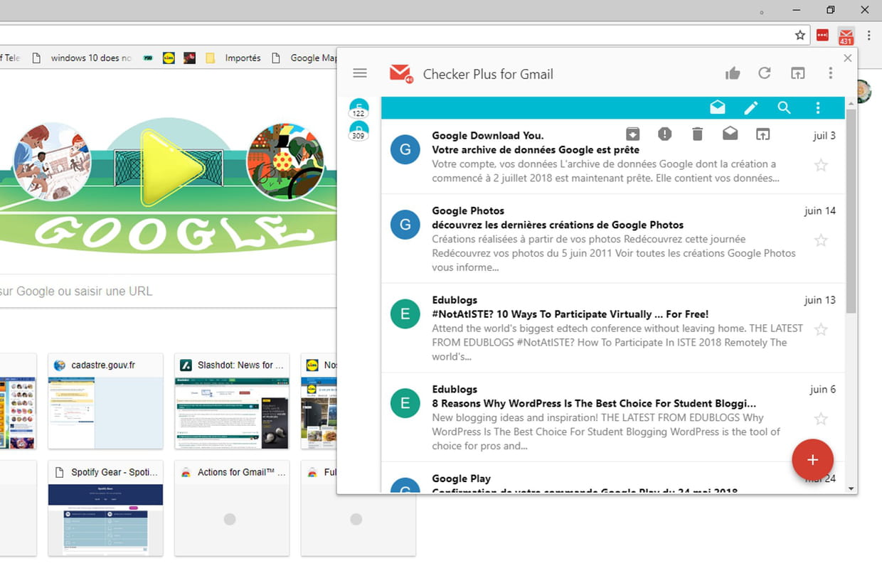Screen dimensions: 882x588
Task: Open Google Download You email in new tab
Action: [x=763, y=134]
